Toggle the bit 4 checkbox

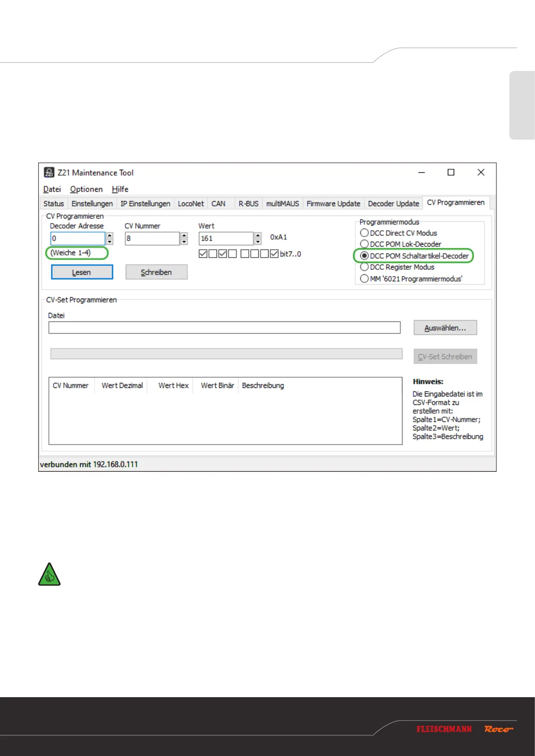click(232, 254)
